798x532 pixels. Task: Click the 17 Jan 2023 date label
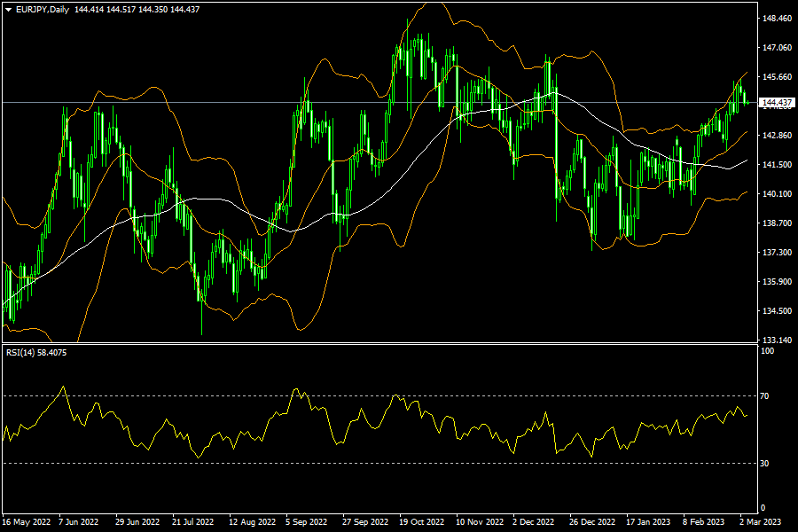pyautogui.click(x=648, y=522)
